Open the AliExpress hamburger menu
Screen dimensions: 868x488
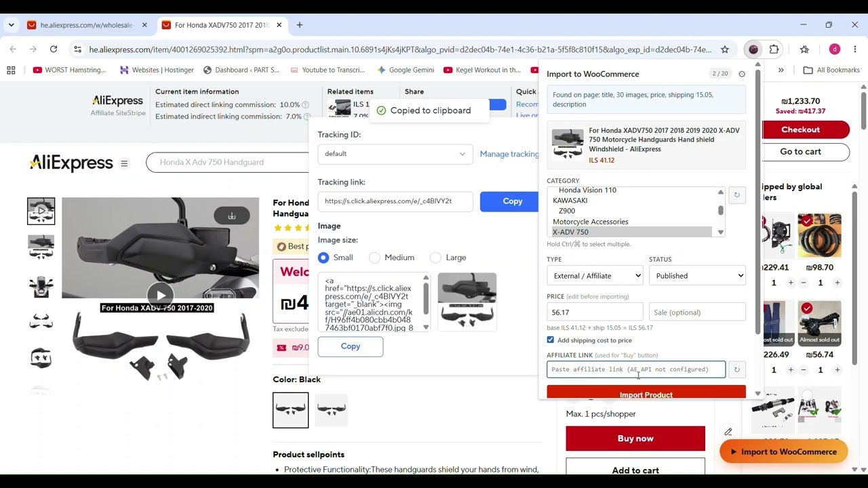[124, 163]
